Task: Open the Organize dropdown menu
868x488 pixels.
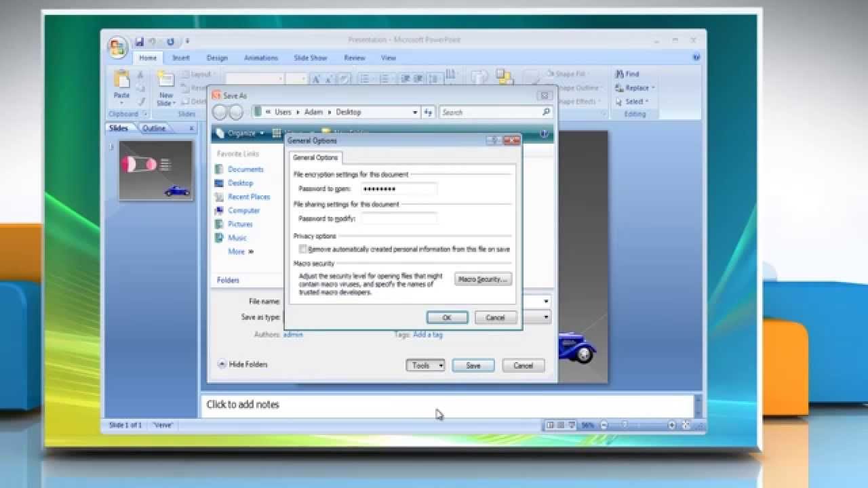Action: tap(239, 134)
